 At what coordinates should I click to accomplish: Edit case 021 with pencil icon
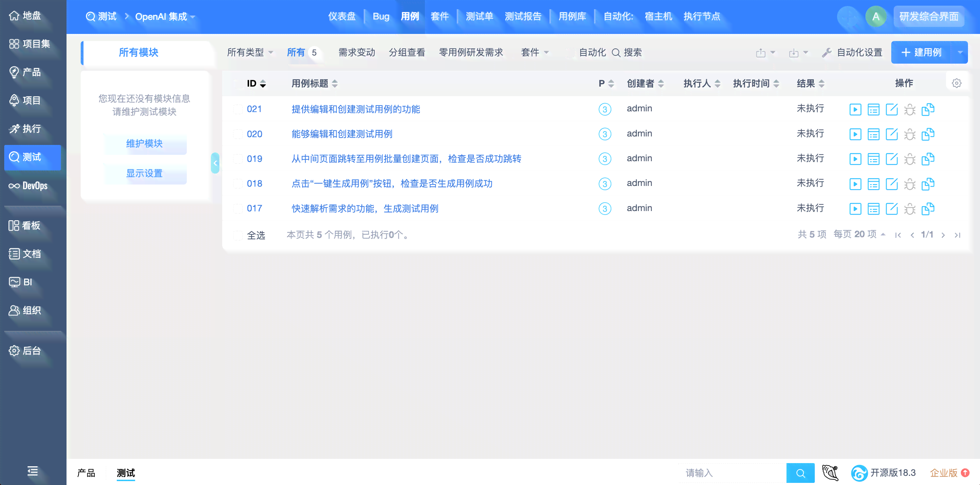(x=892, y=110)
